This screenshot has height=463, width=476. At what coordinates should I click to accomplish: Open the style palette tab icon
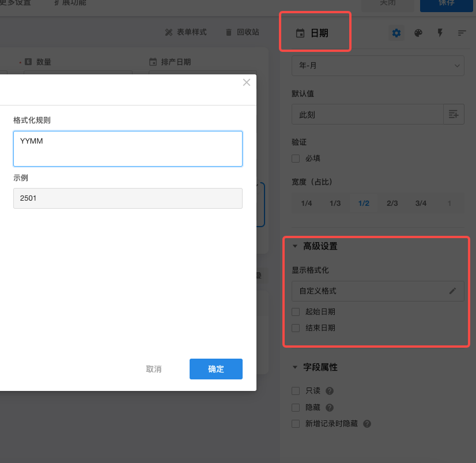point(418,33)
